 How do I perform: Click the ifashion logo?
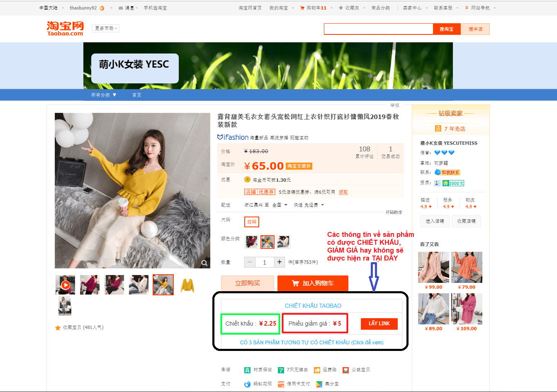point(233,137)
